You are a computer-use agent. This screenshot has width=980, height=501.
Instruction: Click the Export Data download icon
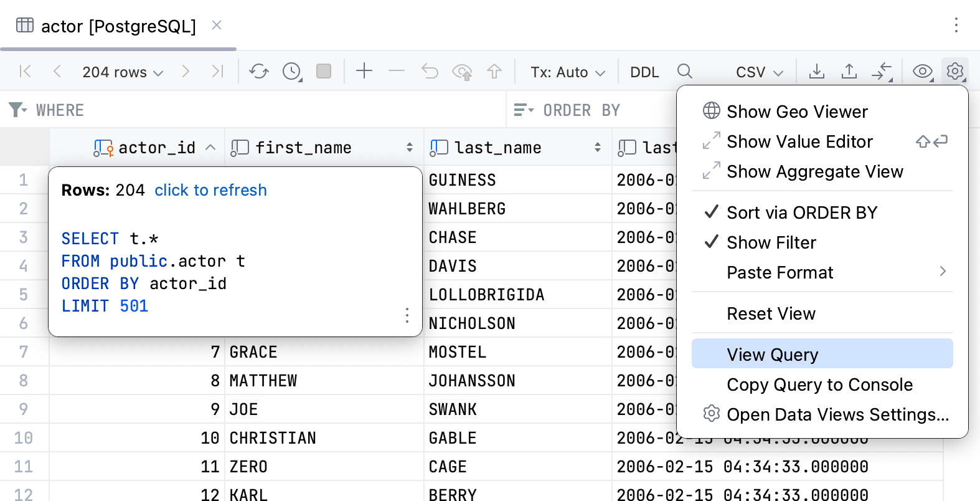click(816, 72)
